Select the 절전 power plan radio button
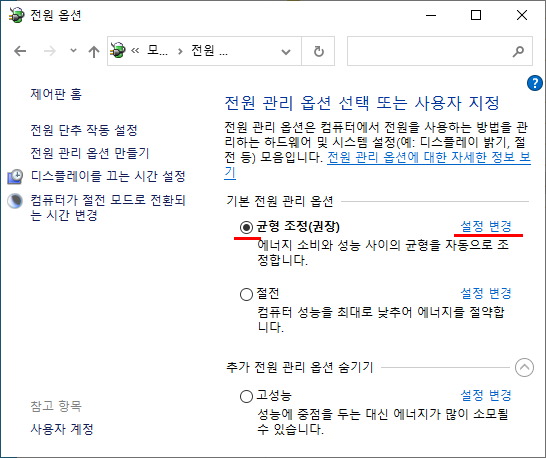The width and height of the screenshot is (546, 458). coord(246,294)
